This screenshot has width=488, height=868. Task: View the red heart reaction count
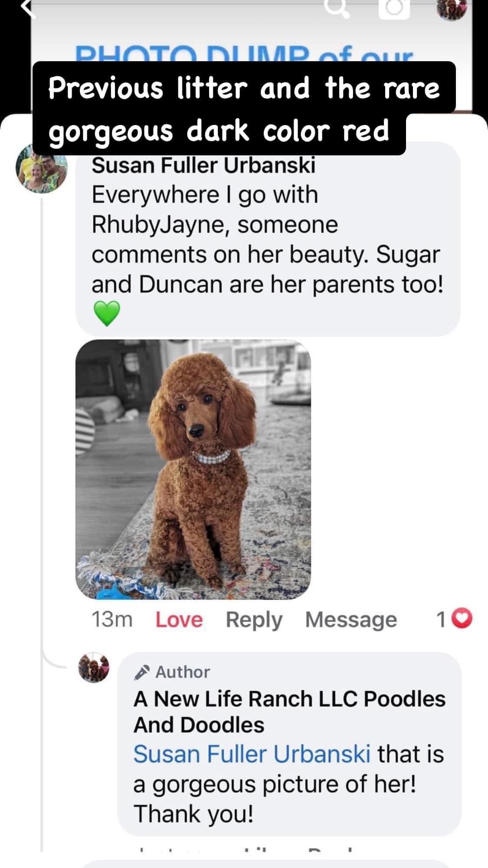(x=454, y=619)
